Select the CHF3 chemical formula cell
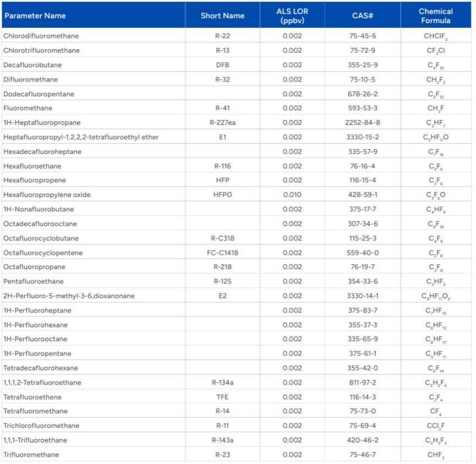Viewport: 476px width, 464px height. [x=435, y=454]
